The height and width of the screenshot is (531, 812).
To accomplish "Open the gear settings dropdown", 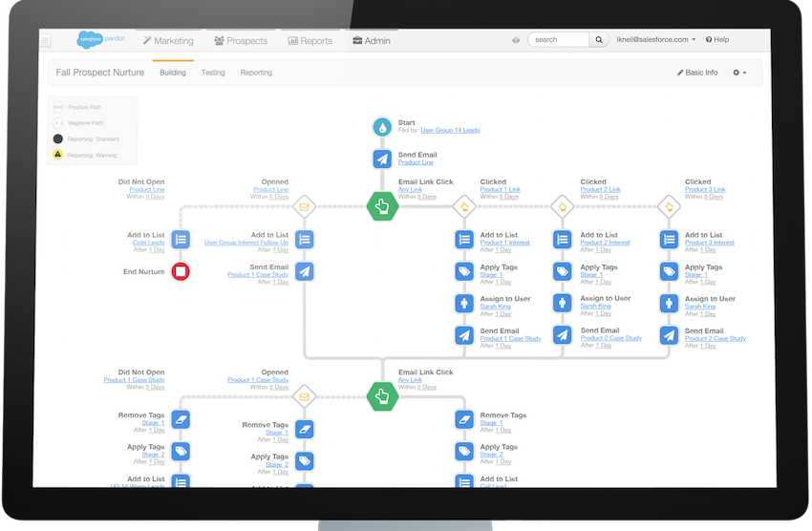I will (739, 73).
